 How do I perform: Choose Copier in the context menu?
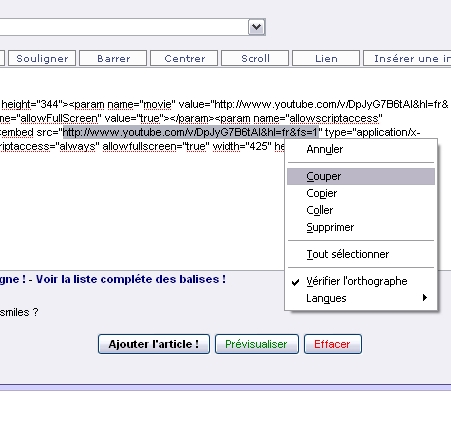(361, 193)
